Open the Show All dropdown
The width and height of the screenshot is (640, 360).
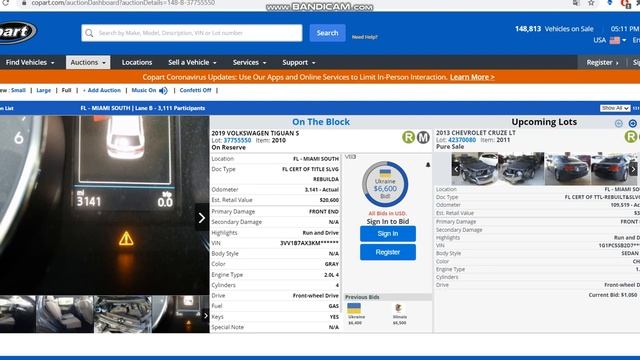615,108
